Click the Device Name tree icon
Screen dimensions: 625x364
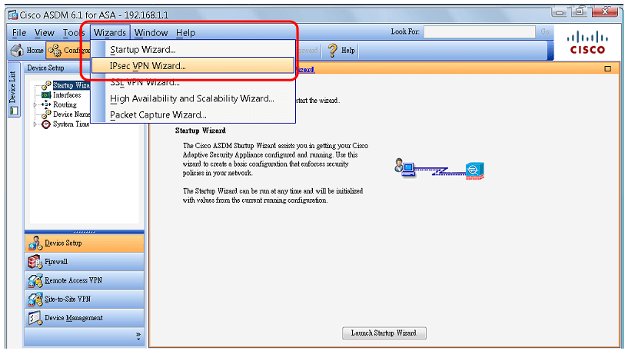46,114
